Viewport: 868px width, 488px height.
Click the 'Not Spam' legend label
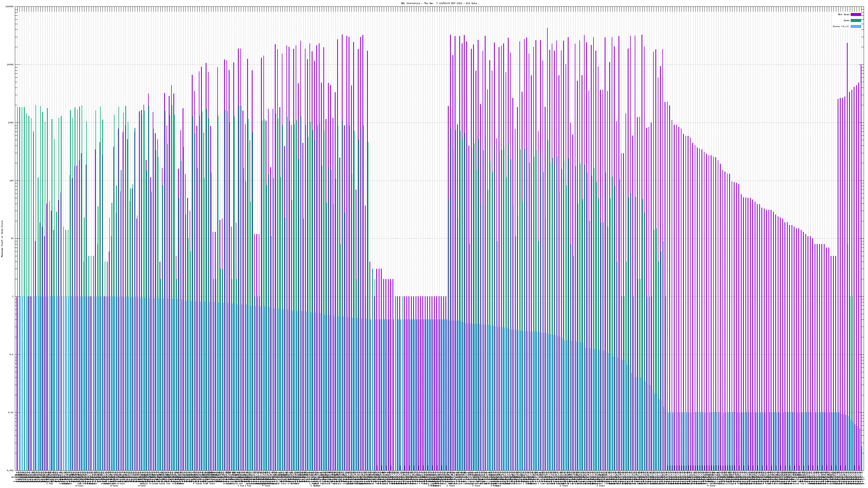tap(844, 14)
